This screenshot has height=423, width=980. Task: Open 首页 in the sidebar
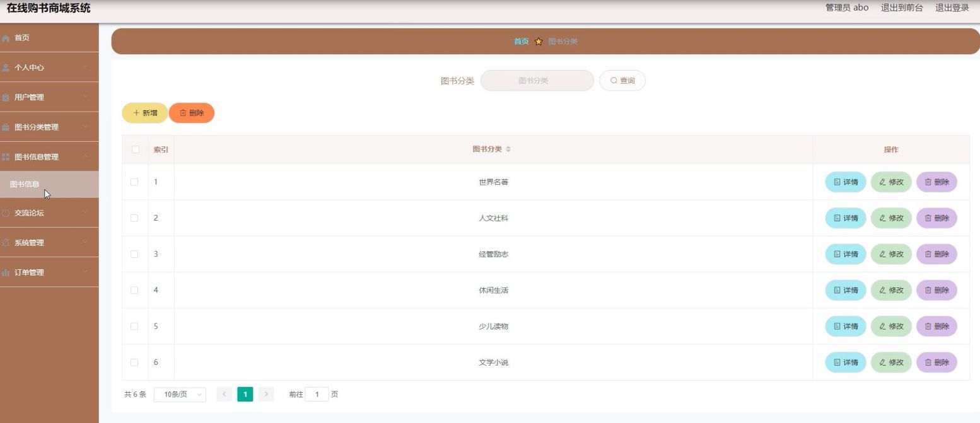(49, 38)
